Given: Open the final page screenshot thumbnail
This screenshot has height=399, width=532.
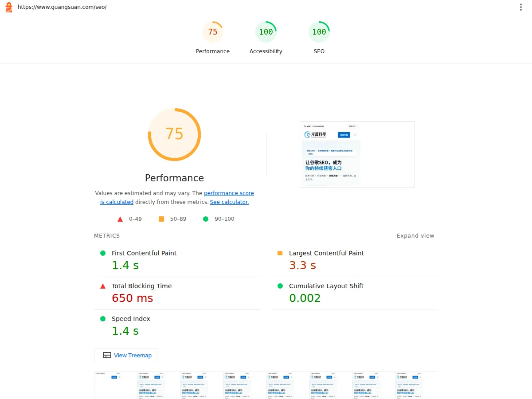Looking at the screenshot, I should click(x=357, y=155).
